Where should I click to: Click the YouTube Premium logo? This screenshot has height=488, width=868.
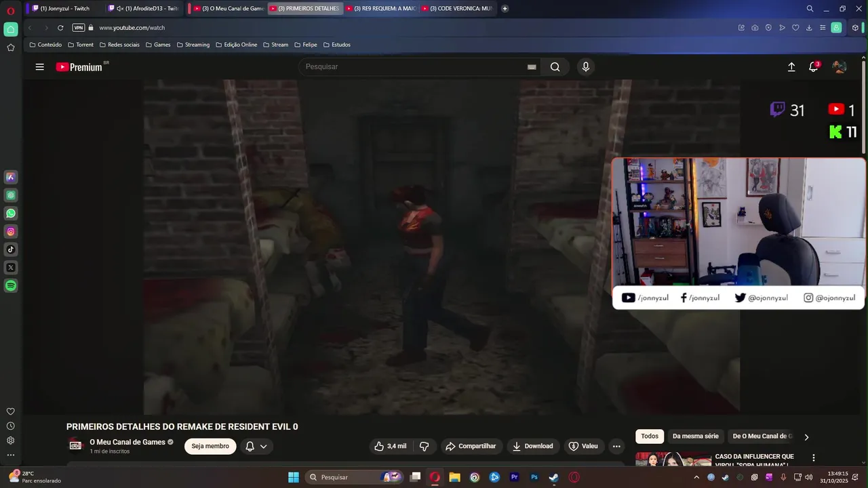[x=79, y=66]
